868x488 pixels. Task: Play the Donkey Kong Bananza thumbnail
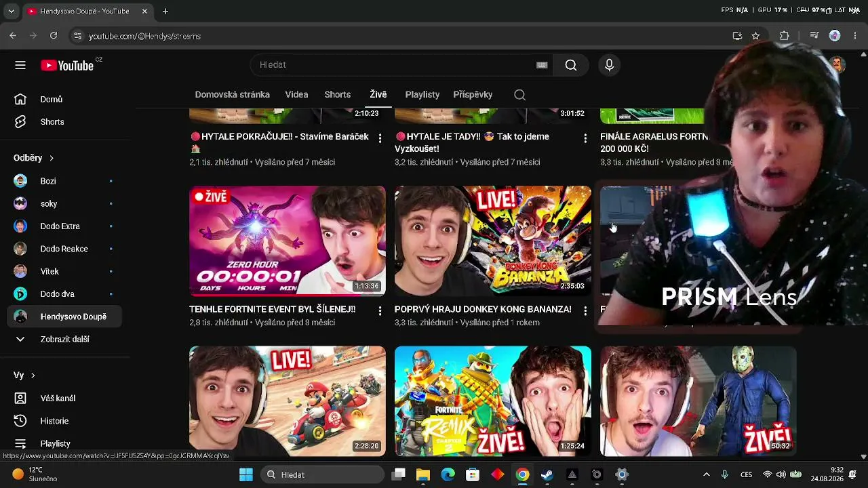[x=493, y=241]
